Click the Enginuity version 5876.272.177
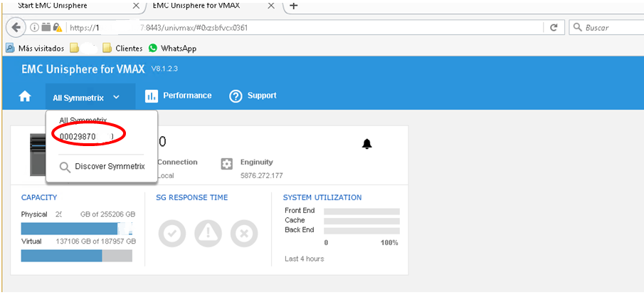This screenshot has width=644, height=295. pos(262,176)
